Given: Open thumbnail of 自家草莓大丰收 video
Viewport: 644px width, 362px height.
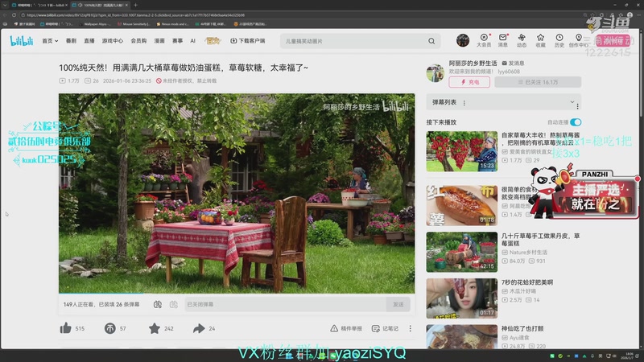Looking at the screenshot, I should 461,151.
